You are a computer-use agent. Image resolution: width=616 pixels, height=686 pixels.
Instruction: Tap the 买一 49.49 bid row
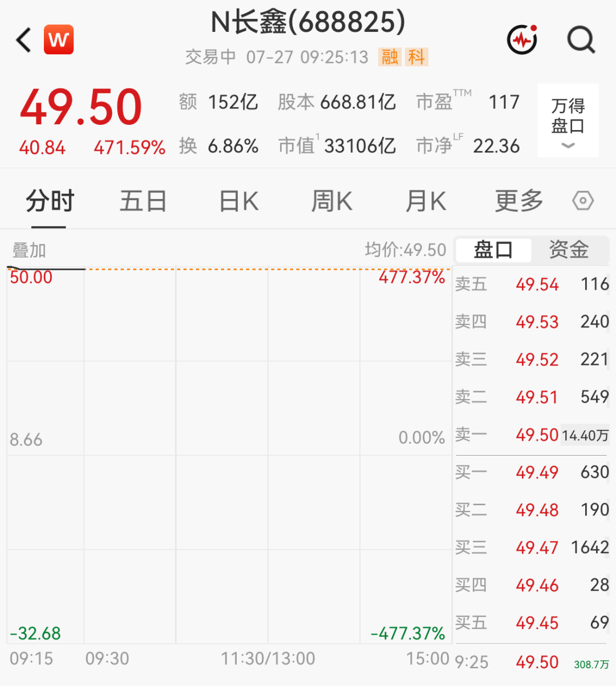(532, 472)
